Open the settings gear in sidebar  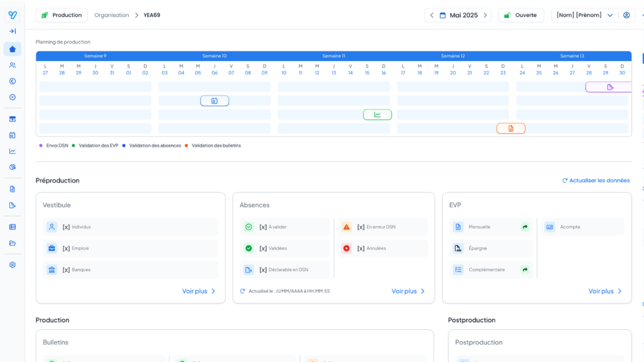(12, 265)
